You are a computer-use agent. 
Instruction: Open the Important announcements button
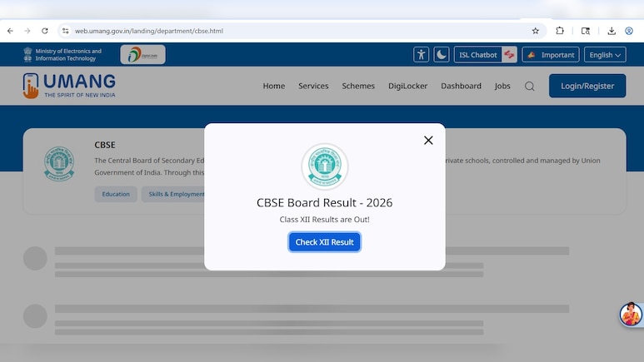coord(551,55)
